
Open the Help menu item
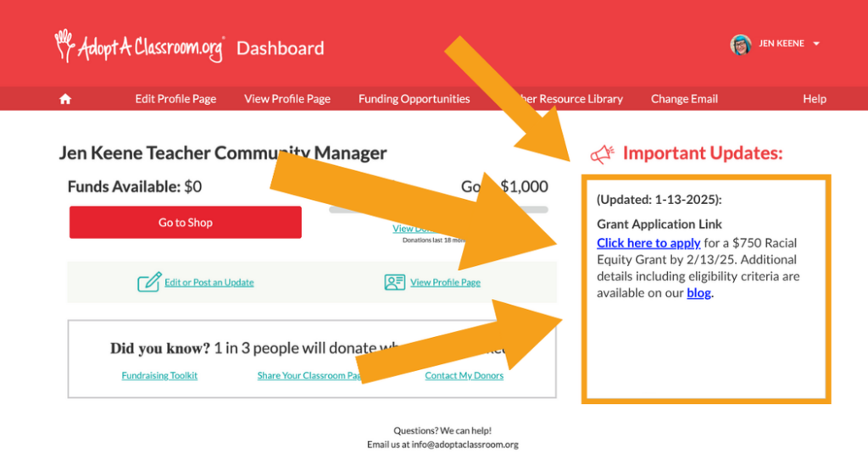[x=815, y=99]
